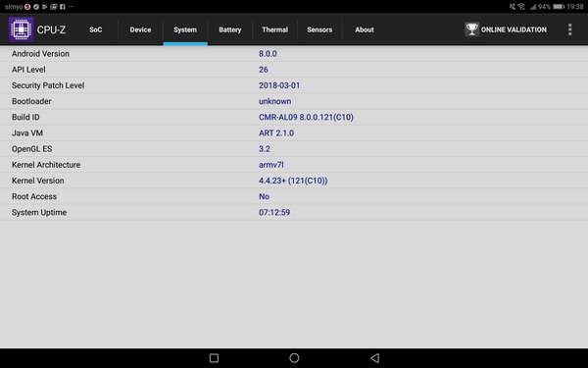Open the About tab
This screenshot has width=588, height=368.
[365, 29]
